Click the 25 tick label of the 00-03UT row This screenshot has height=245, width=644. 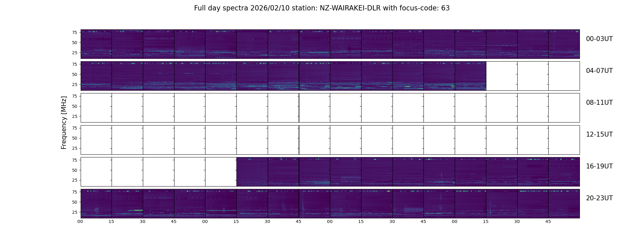(75, 53)
